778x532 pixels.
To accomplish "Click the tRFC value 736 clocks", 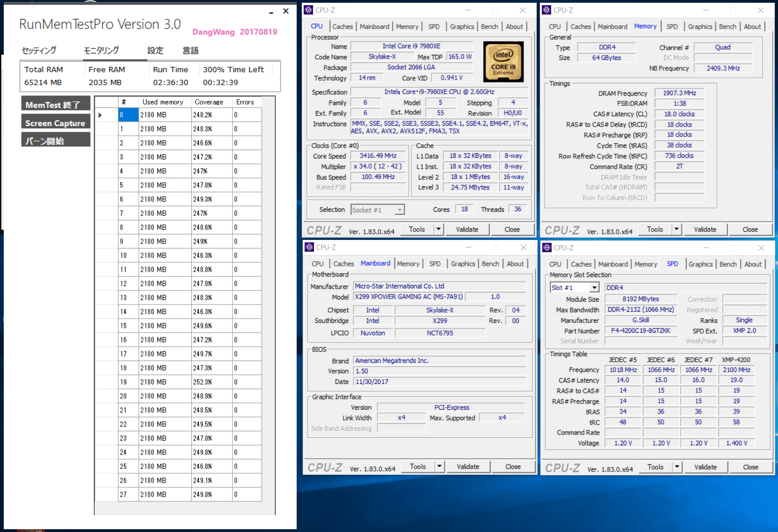I will [x=680, y=156].
